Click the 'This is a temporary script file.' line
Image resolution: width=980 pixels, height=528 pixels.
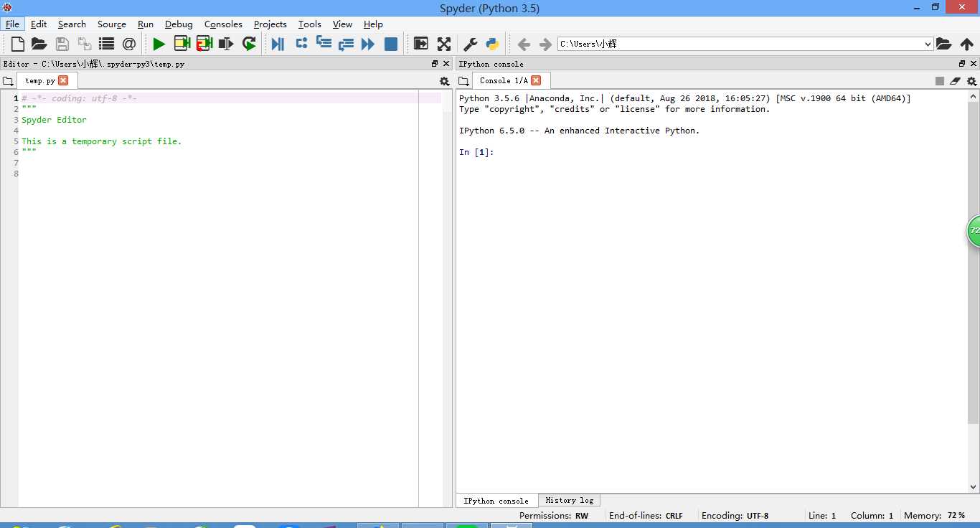(101, 141)
